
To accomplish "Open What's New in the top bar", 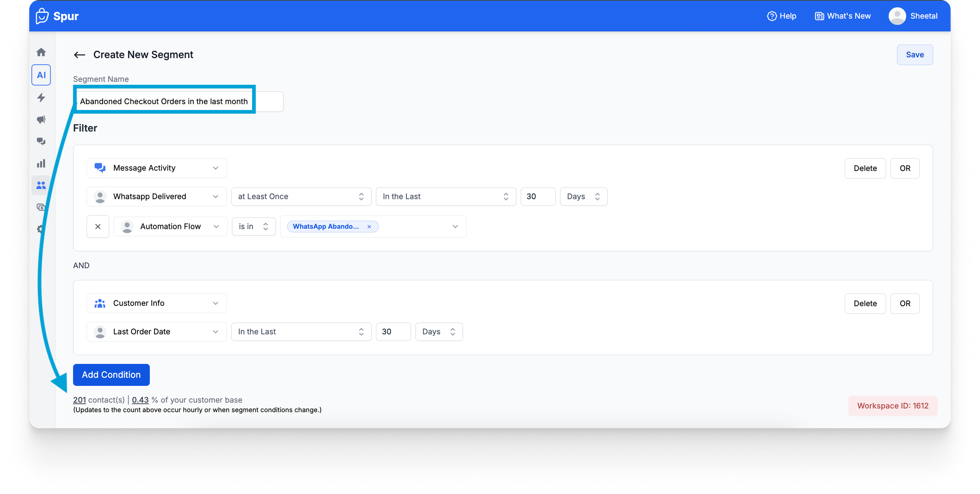I will click(x=843, y=16).
